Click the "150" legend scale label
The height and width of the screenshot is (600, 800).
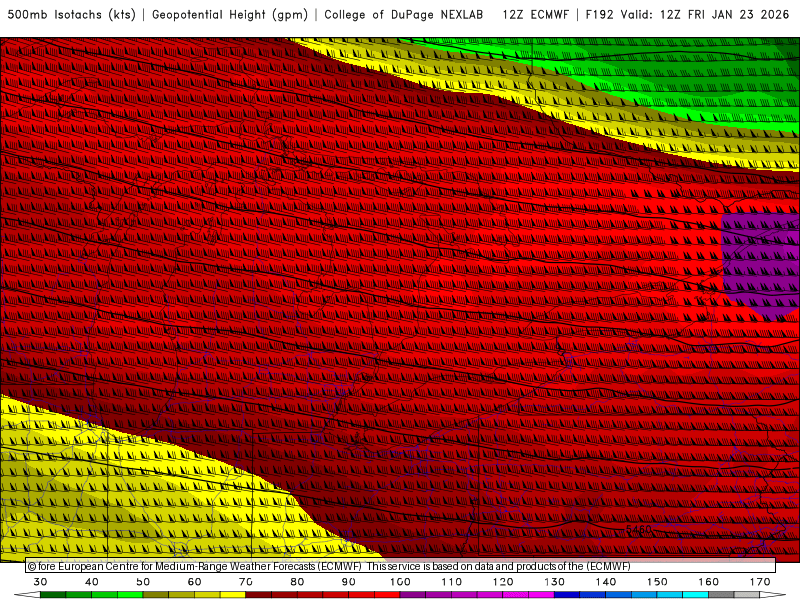click(x=657, y=582)
